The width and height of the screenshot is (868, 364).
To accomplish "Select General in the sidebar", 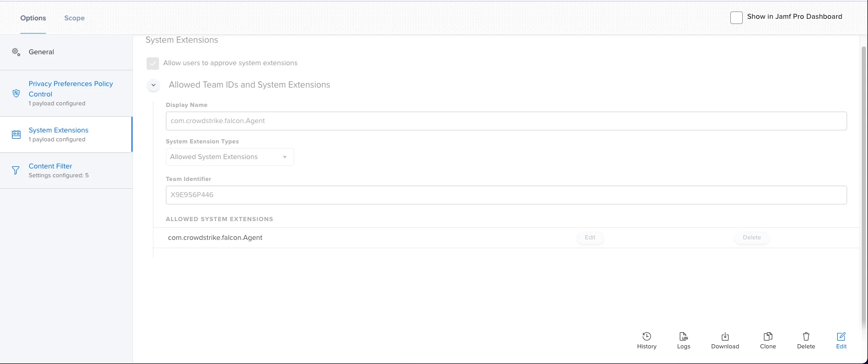I will (x=66, y=52).
